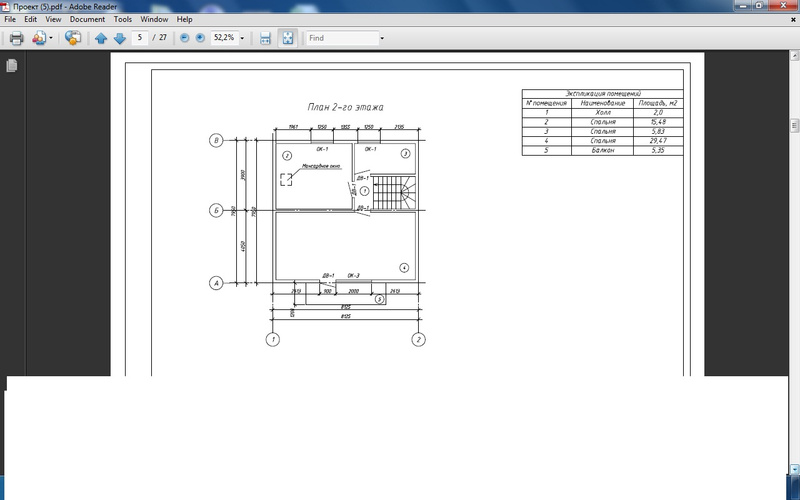
Task: Go to next page with down arrow
Action: 119,38
